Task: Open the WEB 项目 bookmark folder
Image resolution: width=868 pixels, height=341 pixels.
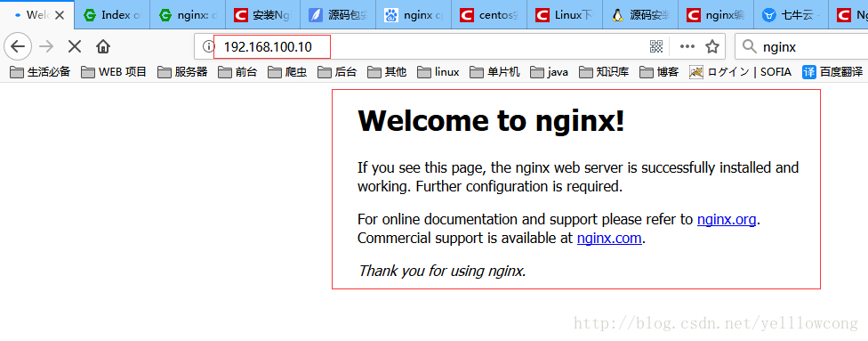Action: pos(114,71)
